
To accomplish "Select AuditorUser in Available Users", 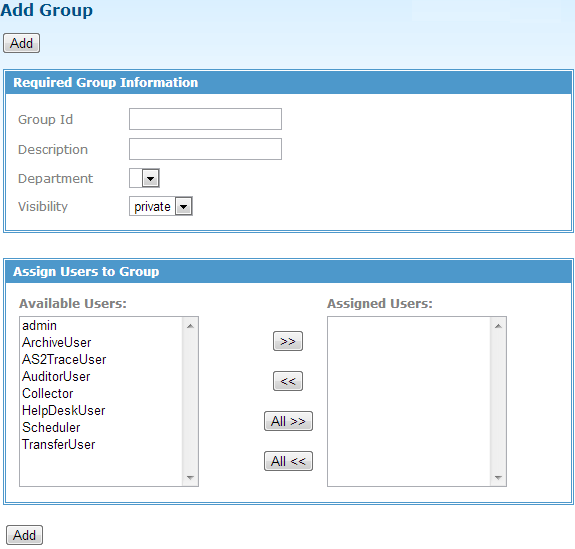I will click(102, 377).
